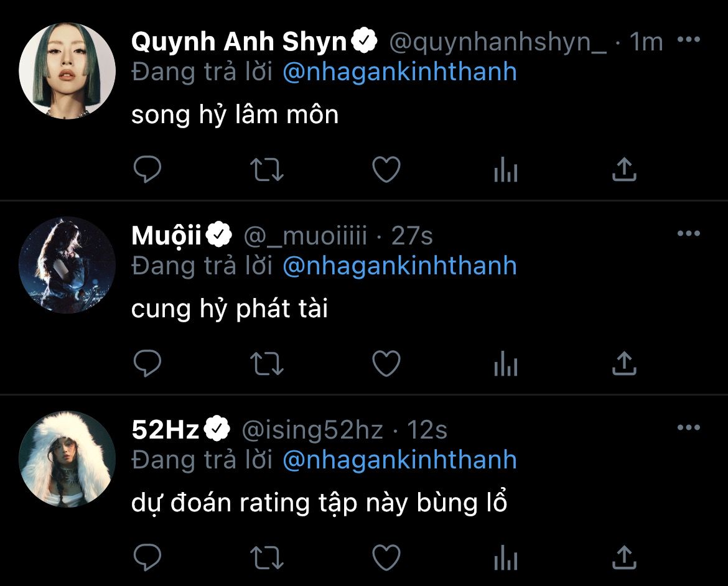Reply to Quynh Anh Shyn's tweet

(147, 169)
